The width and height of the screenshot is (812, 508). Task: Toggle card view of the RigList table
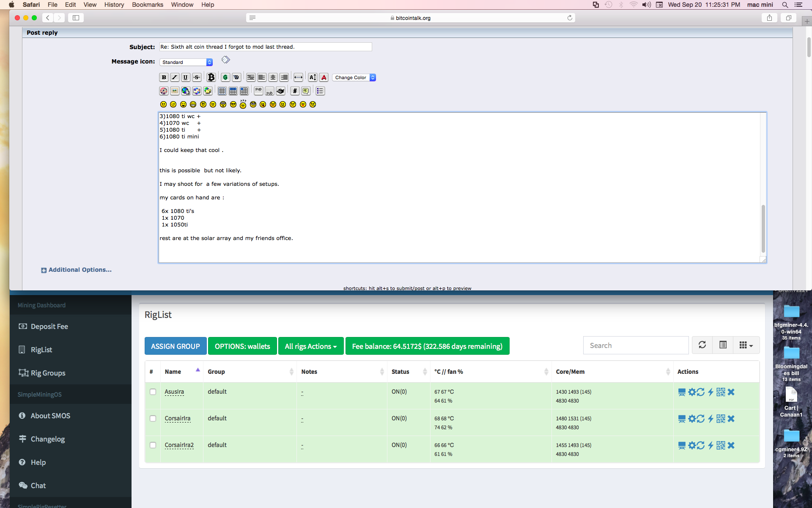(x=723, y=345)
